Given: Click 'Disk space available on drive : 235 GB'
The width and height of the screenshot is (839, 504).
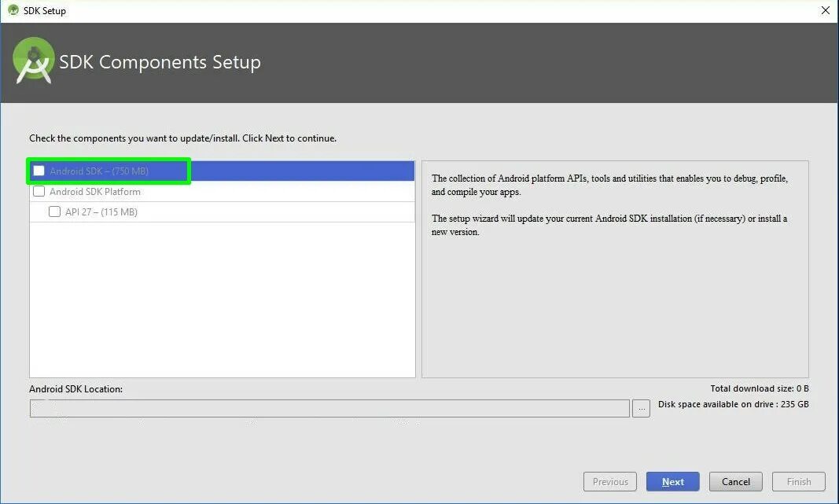Looking at the screenshot, I should coord(733,404).
